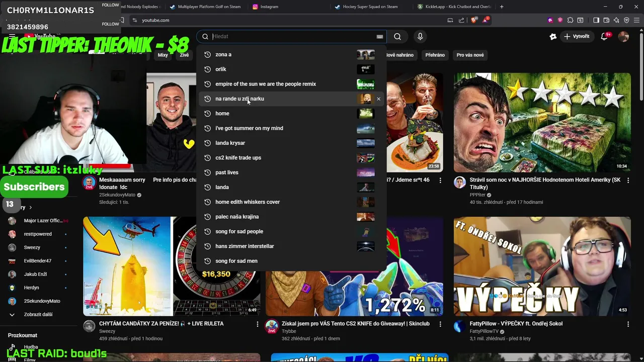Select 'home edith whiskers cover' suggestion

pyautogui.click(x=292, y=202)
